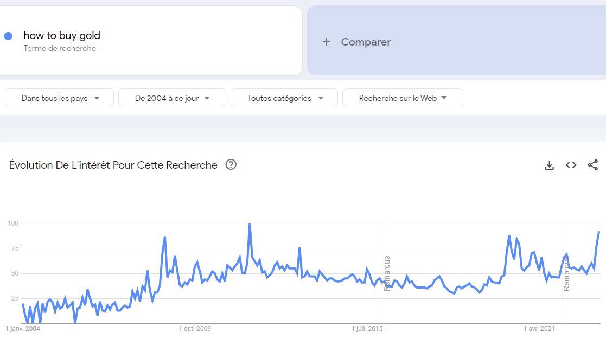This screenshot has width=606, height=364.
Task: Click the plus icon in the Comparer box
Action: coord(326,42)
